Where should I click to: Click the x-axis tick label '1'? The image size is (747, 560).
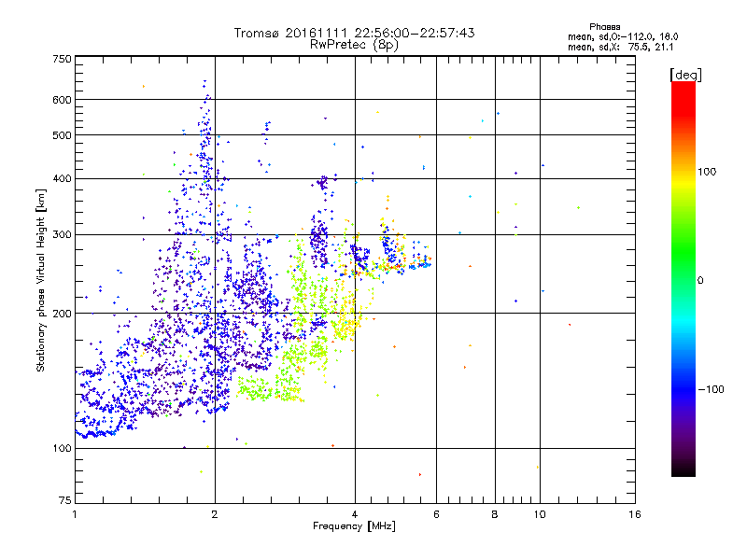coord(75,514)
